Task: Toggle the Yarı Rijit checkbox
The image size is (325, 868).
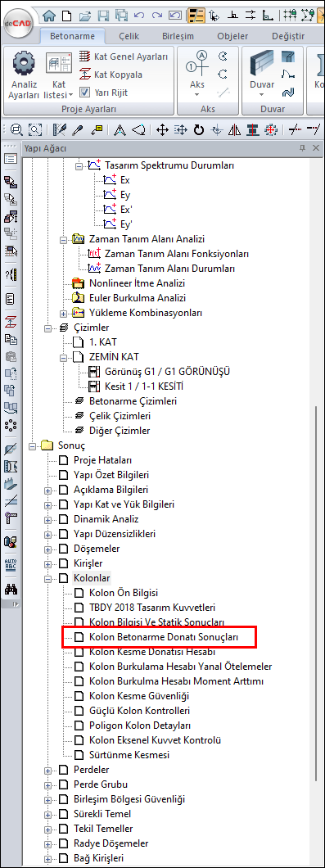Action: coord(84,93)
